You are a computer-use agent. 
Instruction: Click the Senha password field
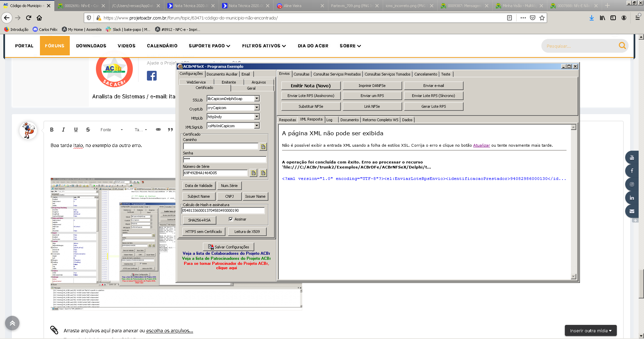(225, 159)
